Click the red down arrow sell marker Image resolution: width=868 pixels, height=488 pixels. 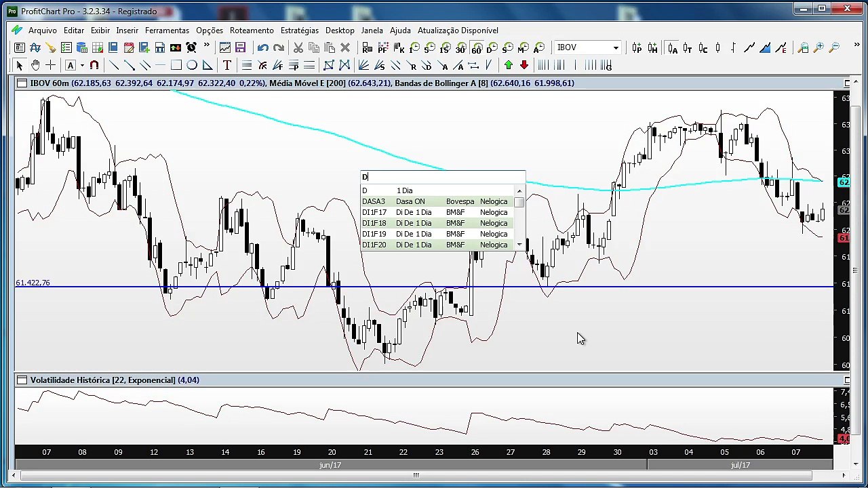(524, 65)
